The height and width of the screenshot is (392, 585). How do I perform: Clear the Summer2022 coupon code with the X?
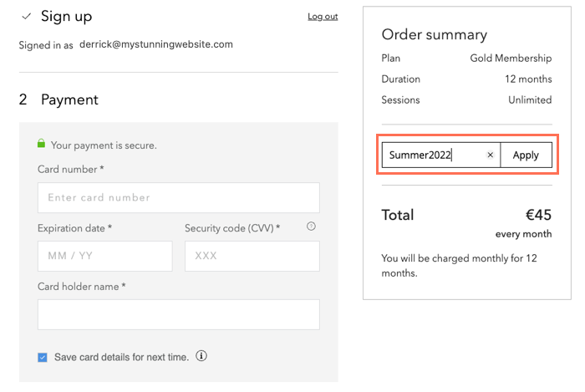pos(491,155)
